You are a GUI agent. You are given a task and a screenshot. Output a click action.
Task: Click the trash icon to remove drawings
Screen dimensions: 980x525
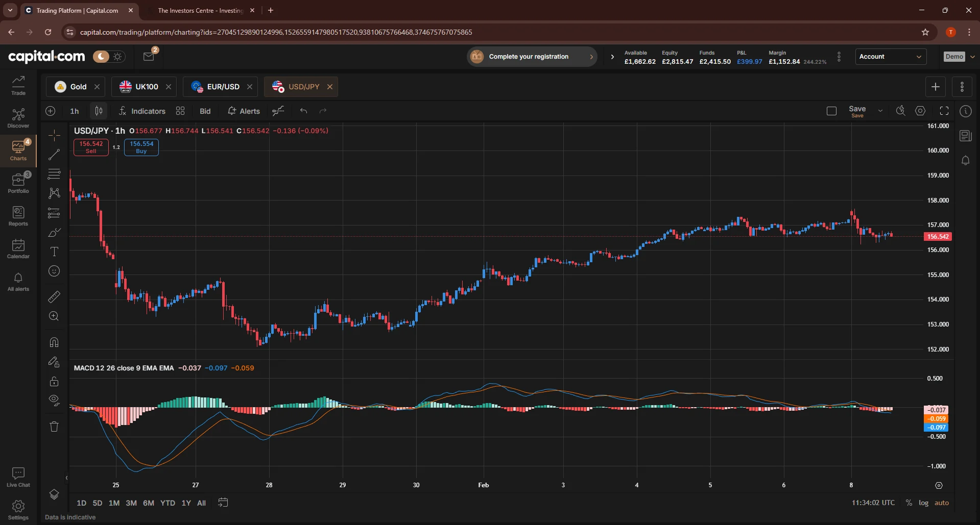54,427
